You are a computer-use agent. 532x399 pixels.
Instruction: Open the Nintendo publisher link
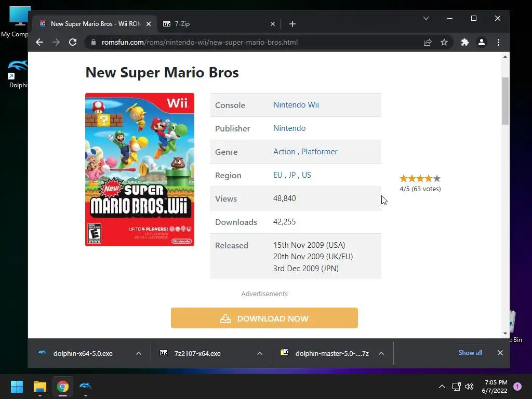click(289, 128)
